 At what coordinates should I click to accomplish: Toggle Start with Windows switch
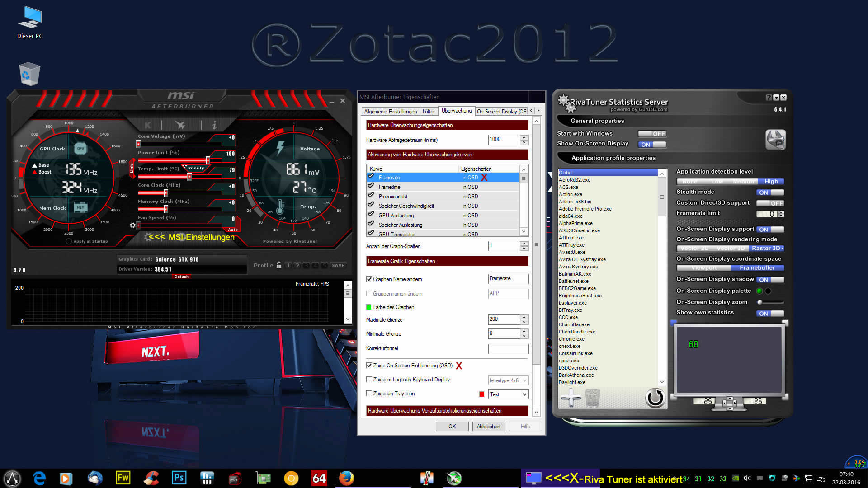[652, 134]
